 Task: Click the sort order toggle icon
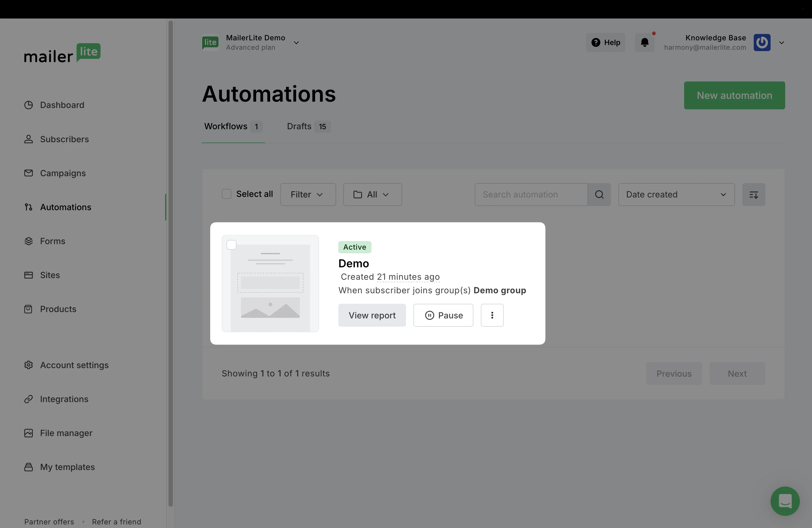tap(753, 194)
